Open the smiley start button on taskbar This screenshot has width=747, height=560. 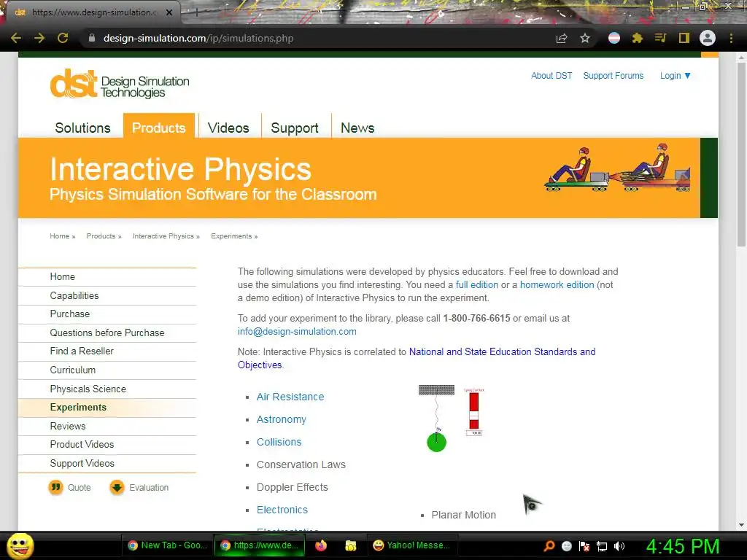(20, 545)
